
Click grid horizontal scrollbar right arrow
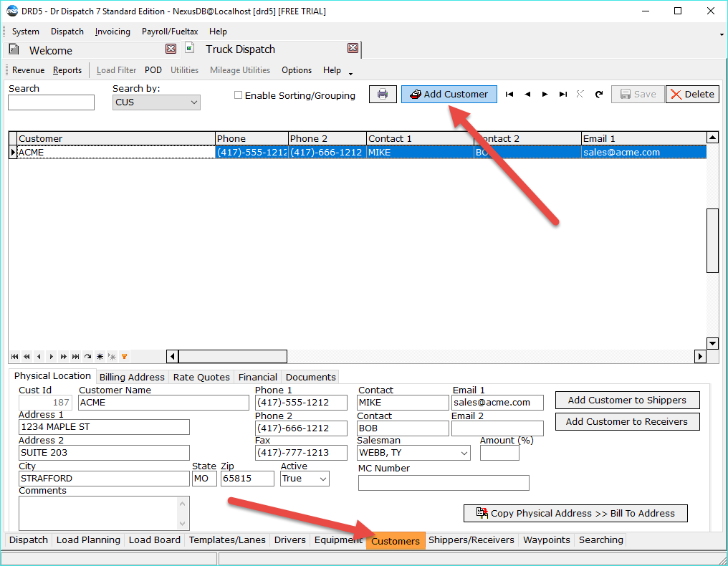pyautogui.click(x=701, y=357)
